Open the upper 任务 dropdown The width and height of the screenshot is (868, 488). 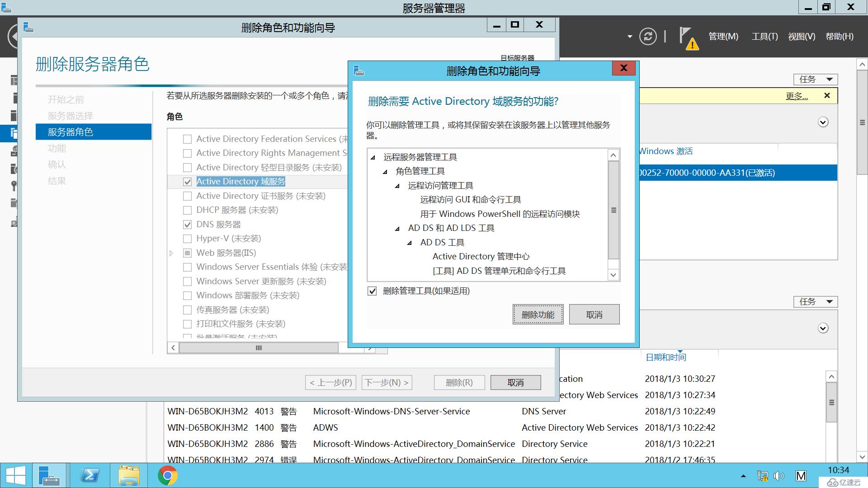pos(816,80)
